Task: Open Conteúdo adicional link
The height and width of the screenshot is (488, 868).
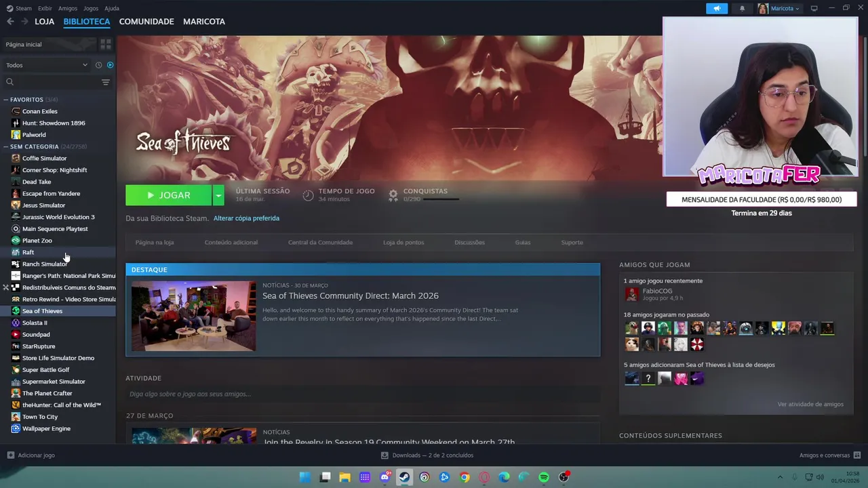Action: pyautogui.click(x=231, y=242)
